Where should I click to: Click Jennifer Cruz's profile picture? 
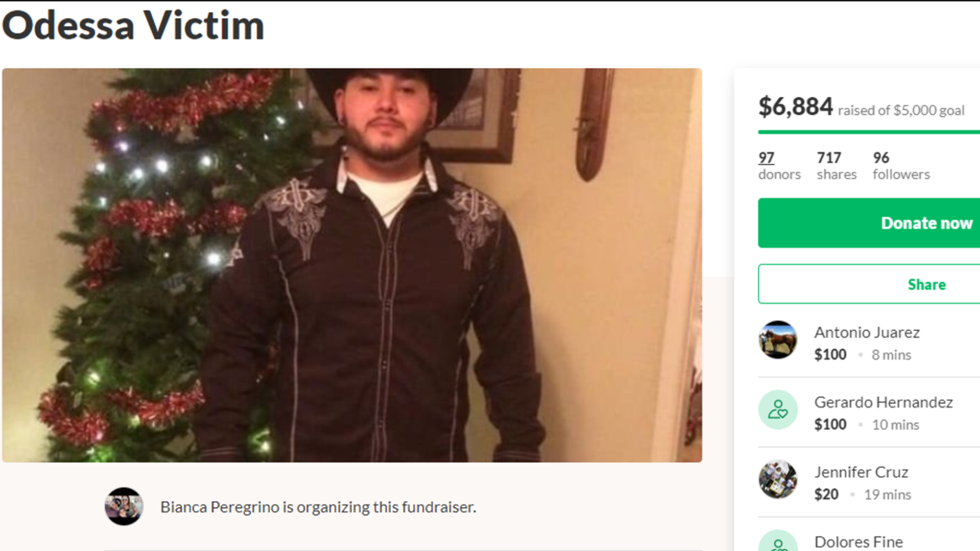(777, 480)
